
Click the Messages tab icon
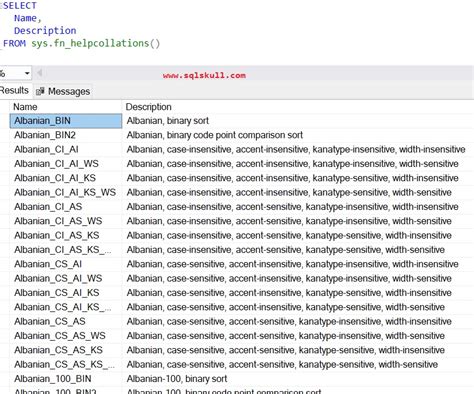click(40, 91)
